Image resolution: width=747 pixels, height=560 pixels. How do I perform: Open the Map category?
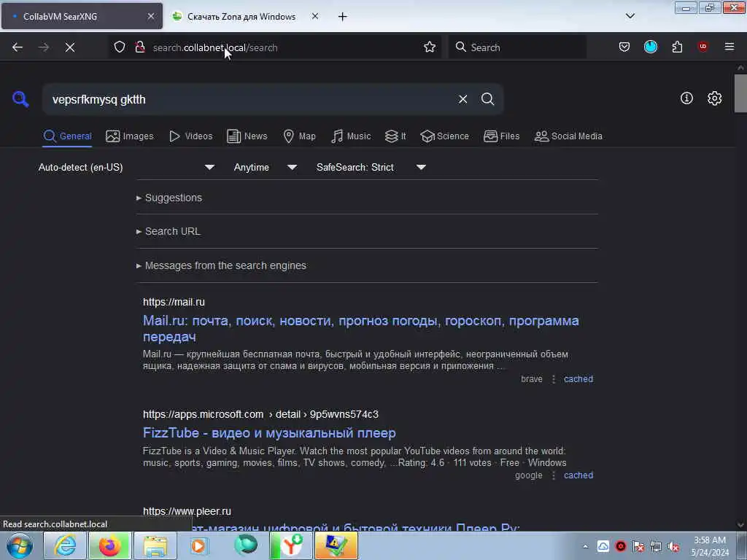click(x=299, y=136)
